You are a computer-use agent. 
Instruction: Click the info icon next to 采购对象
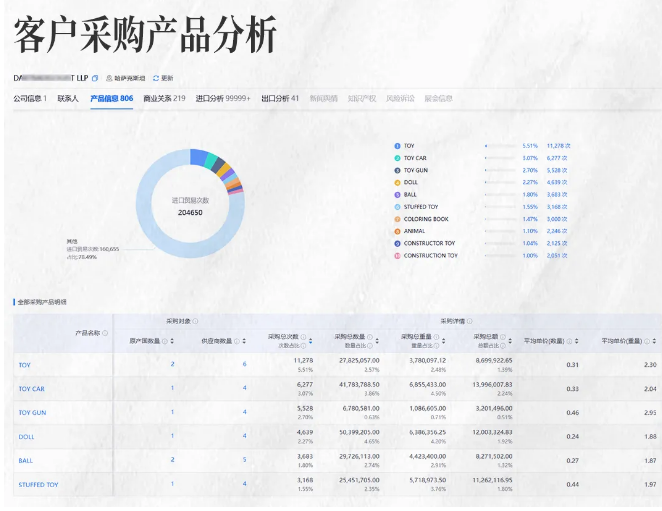click(x=195, y=321)
